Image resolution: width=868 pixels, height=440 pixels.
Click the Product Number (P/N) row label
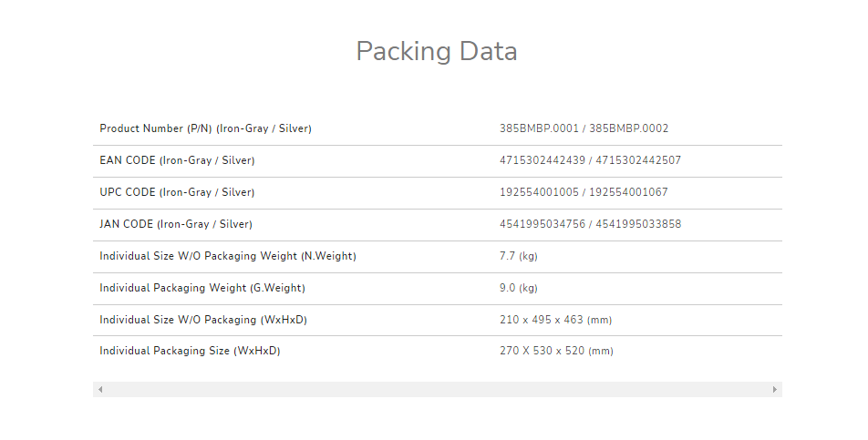205,128
